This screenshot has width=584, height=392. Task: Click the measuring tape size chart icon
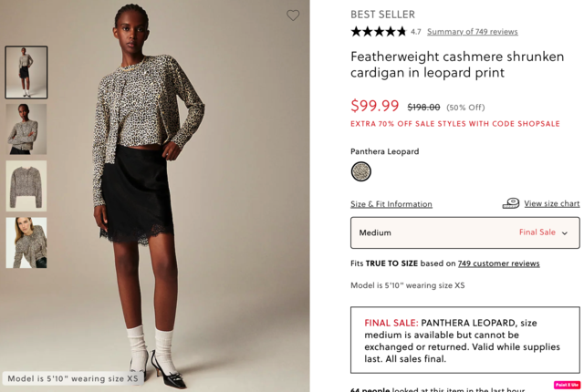(511, 203)
